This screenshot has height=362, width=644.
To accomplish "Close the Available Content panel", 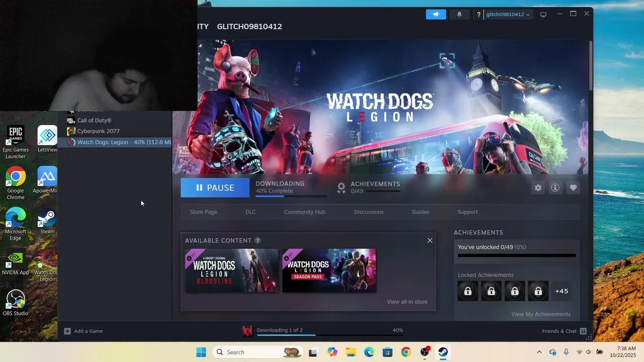I will (x=430, y=240).
